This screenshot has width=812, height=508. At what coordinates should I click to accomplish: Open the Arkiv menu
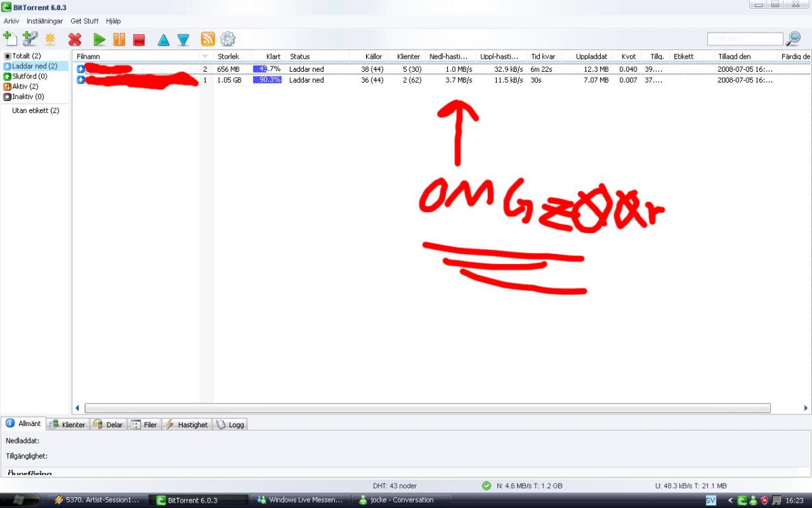tap(12, 21)
